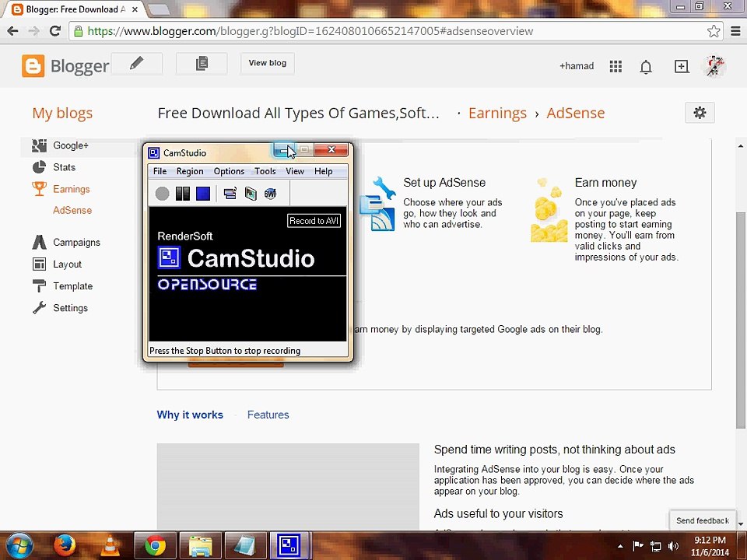The width and height of the screenshot is (747, 560).
Task: Click the Earn money heading
Action: [605, 183]
